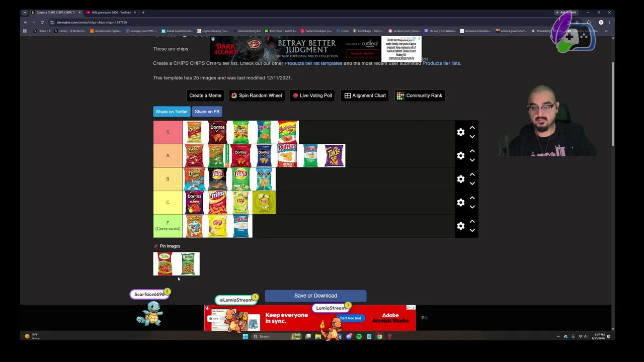This screenshot has height=362, width=644.
Task: Select the light-orange B tier label
Action: pyautogui.click(x=168, y=179)
